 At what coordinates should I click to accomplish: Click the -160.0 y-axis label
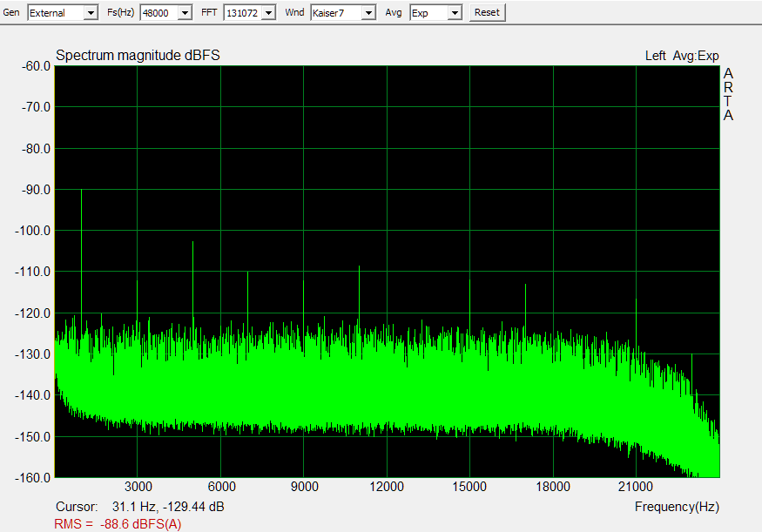click(33, 478)
